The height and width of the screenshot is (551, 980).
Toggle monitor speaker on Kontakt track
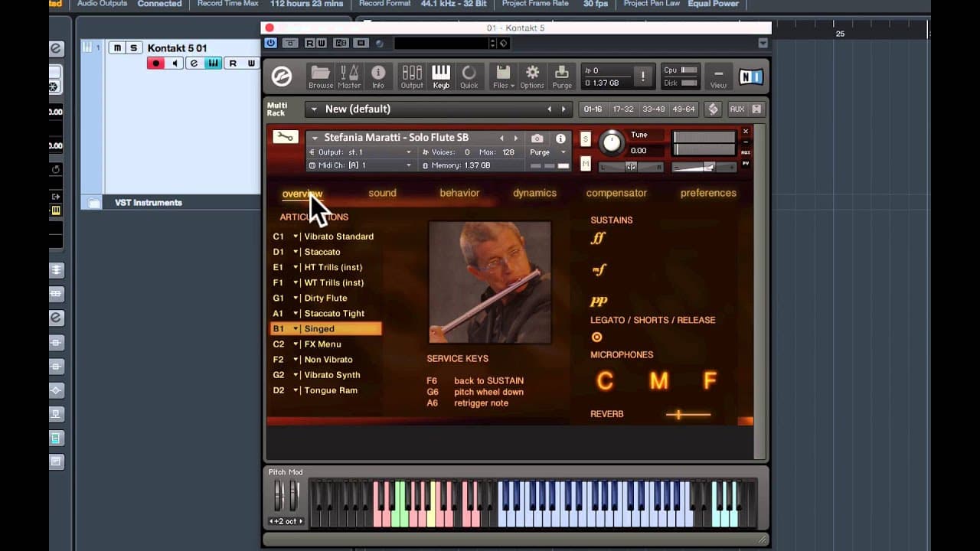click(175, 64)
